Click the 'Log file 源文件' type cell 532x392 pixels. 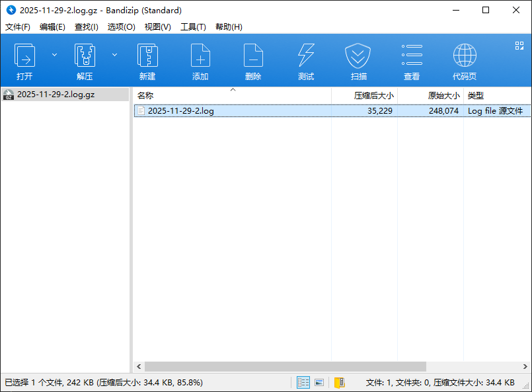(495, 111)
